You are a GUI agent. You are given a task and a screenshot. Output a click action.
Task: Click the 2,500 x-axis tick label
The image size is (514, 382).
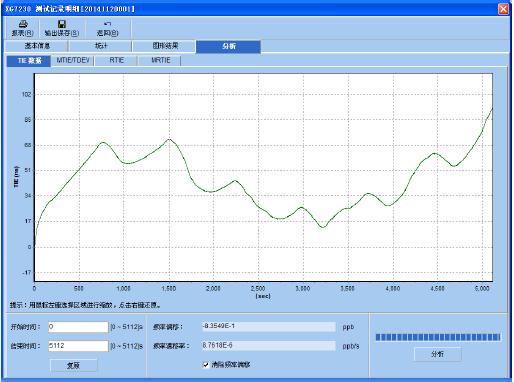[x=258, y=288]
